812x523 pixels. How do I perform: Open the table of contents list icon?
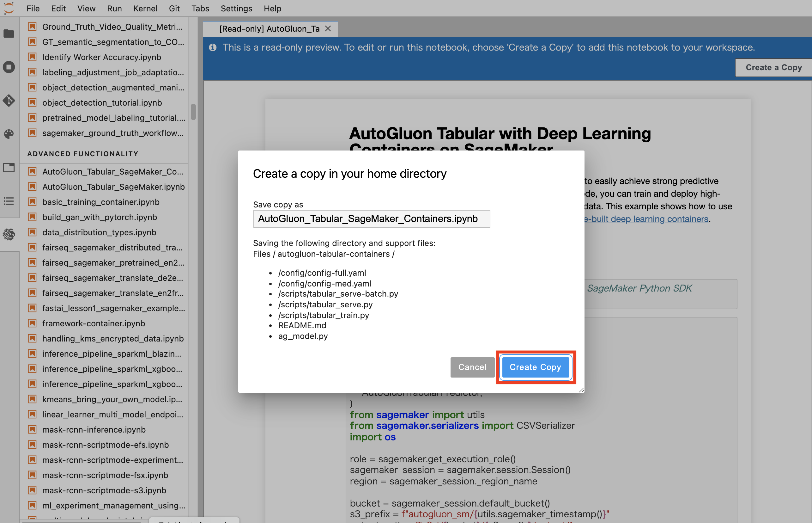tap(9, 201)
